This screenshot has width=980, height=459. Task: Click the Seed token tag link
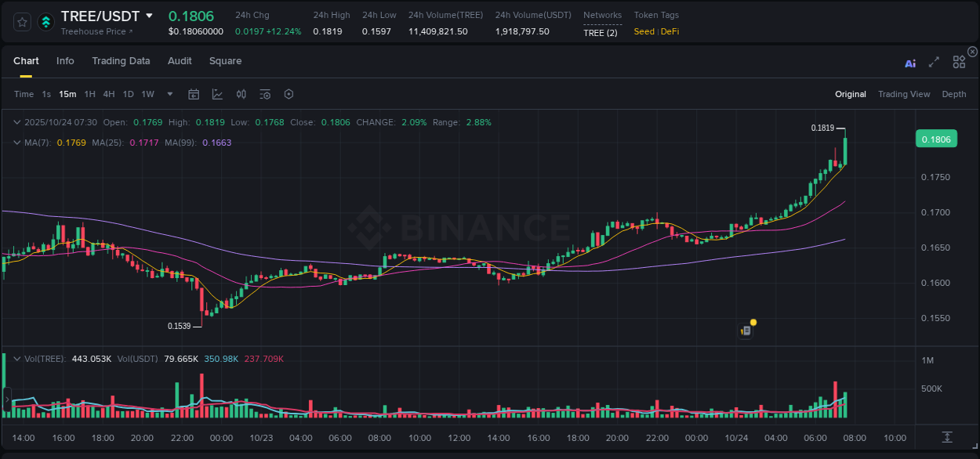pos(644,31)
